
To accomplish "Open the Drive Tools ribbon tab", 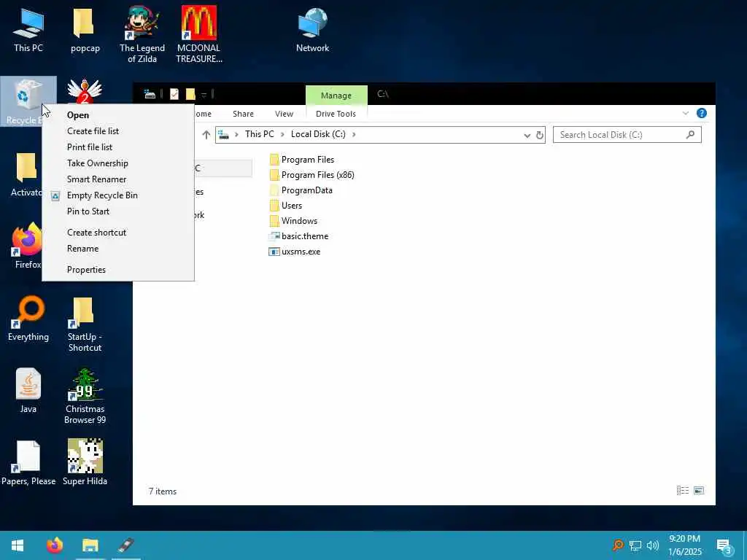I will click(336, 114).
